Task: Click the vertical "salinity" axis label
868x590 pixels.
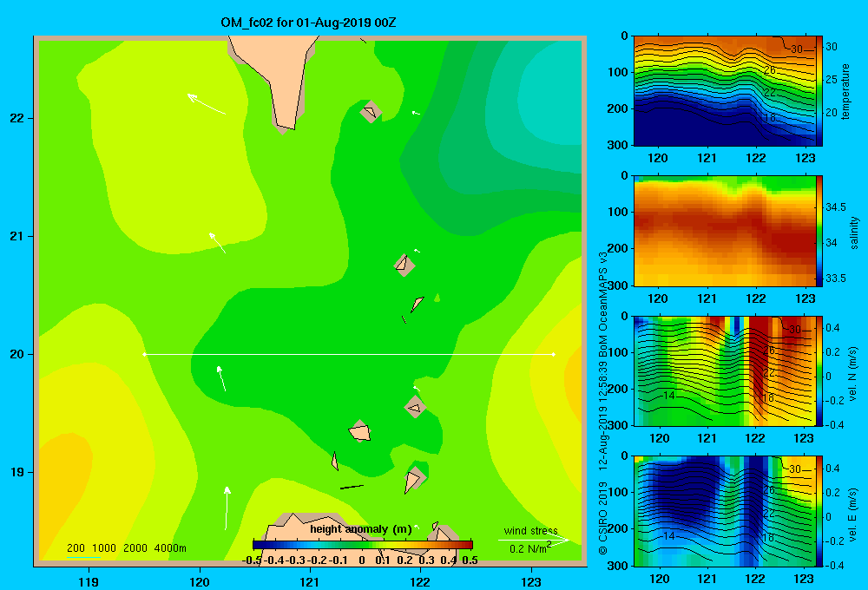Action: click(x=854, y=233)
